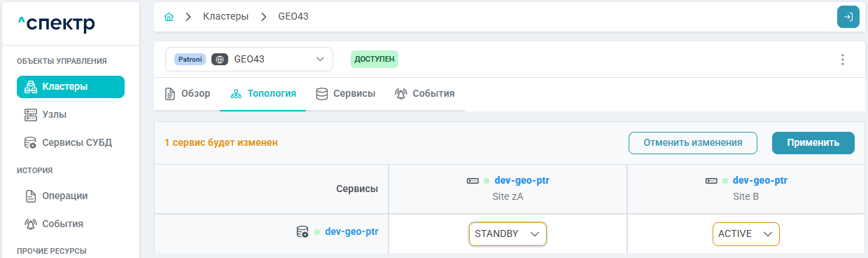Open Сервисы СУБД in the sidebar

coord(71,142)
